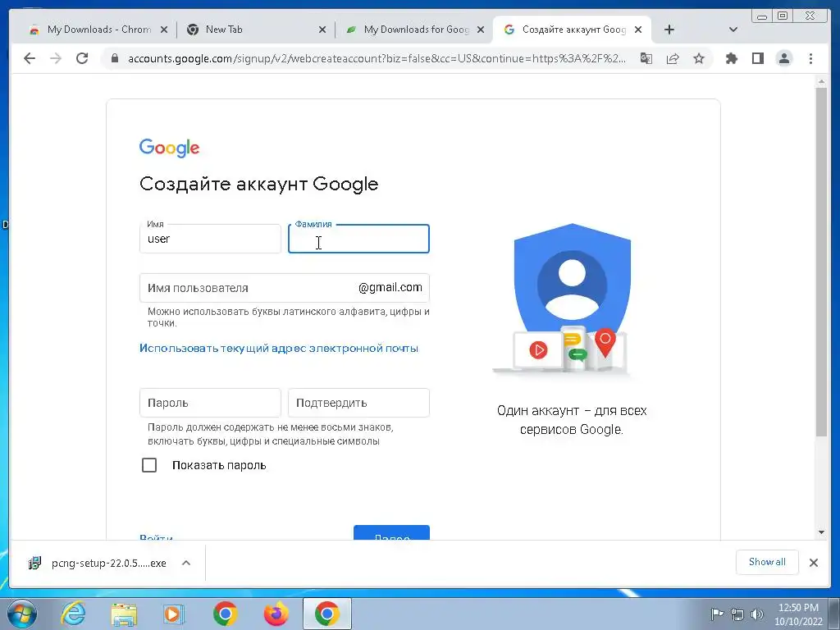Close the Создайте аккаунт Google tab
The image size is (840, 630).
pyautogui.click(x=638, y=30)
